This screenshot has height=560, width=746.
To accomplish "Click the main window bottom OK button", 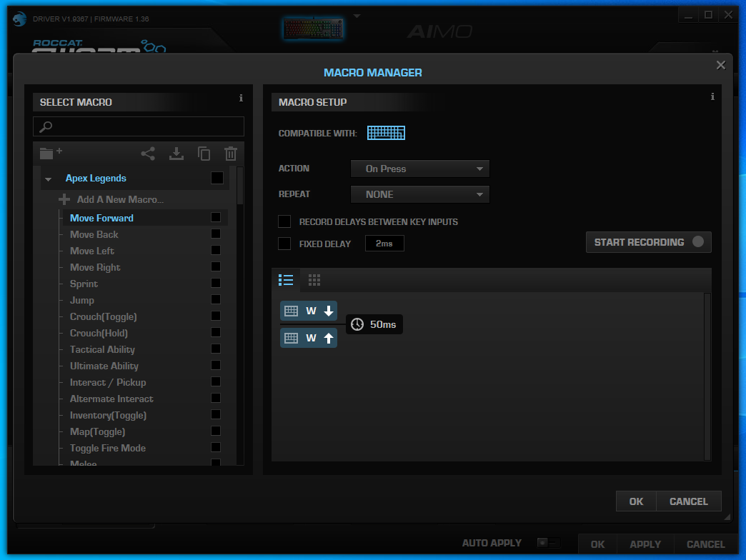I will click(597, 544).
